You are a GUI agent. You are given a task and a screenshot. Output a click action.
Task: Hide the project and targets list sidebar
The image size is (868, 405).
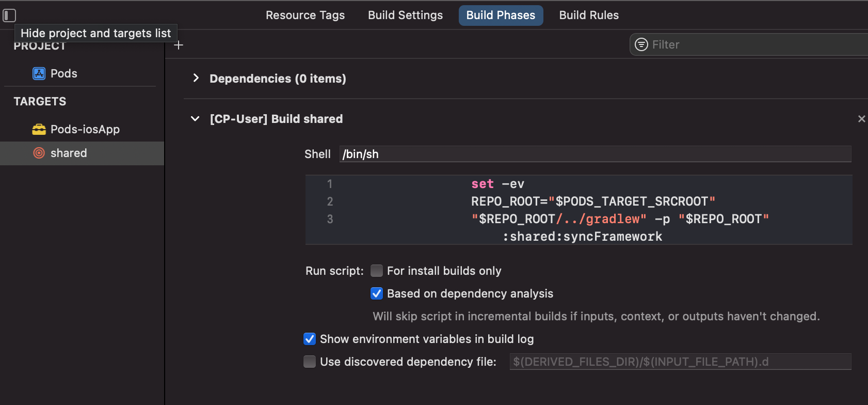click(x=9, y=15)
